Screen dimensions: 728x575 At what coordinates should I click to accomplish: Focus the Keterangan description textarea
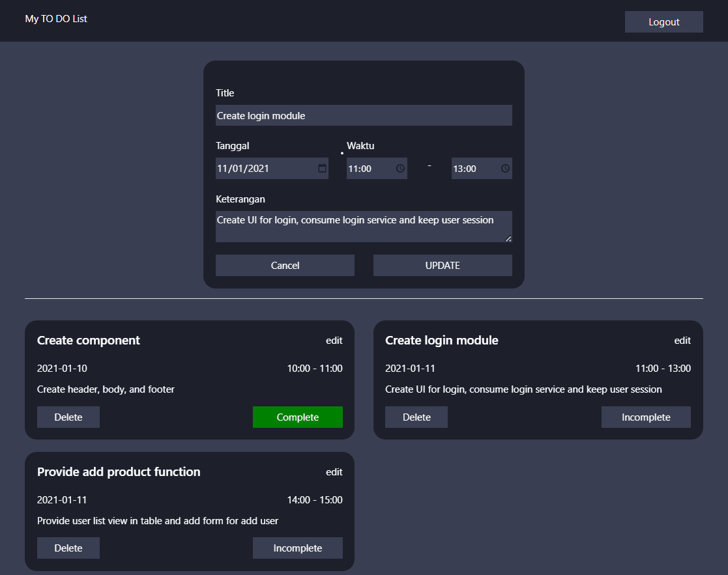tap(364, 227)
